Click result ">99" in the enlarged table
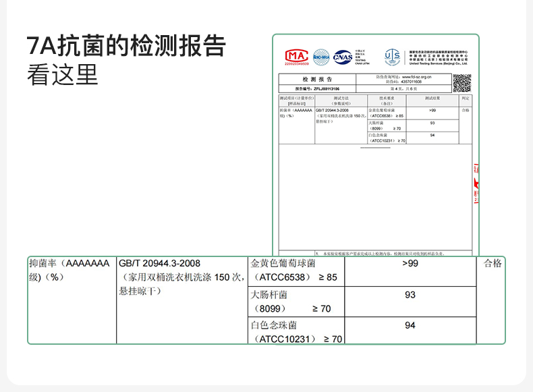Image resolution: width=533 pixels, height=392 pixels. pyautogui.click(x=410, y=263)
